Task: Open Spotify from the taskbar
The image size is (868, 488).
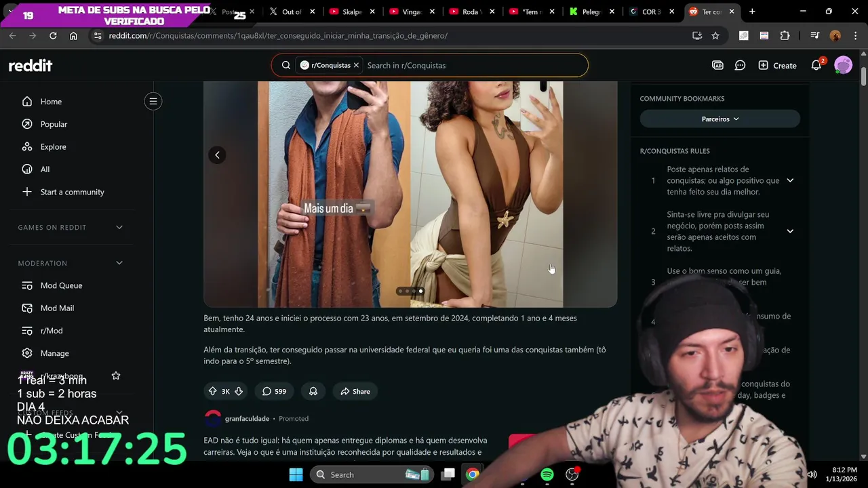Action: point(547,474)
